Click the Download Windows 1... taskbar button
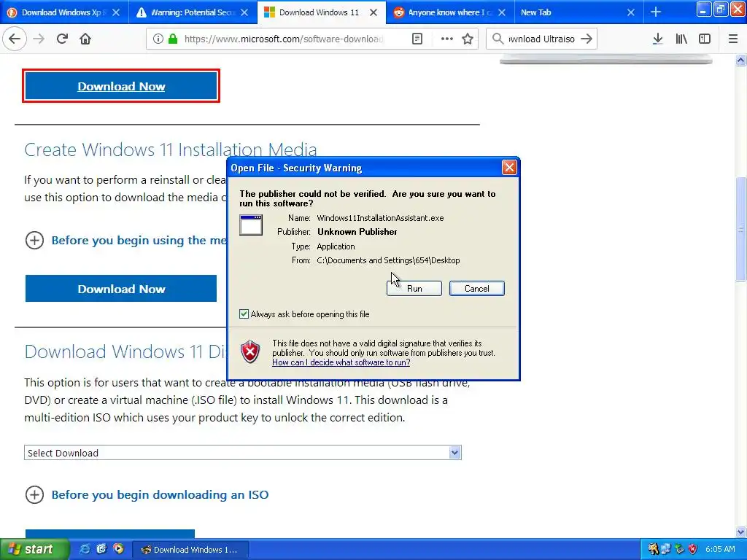Image resolution: width=747 pixels, height=560 pixels. coord(189,550)
